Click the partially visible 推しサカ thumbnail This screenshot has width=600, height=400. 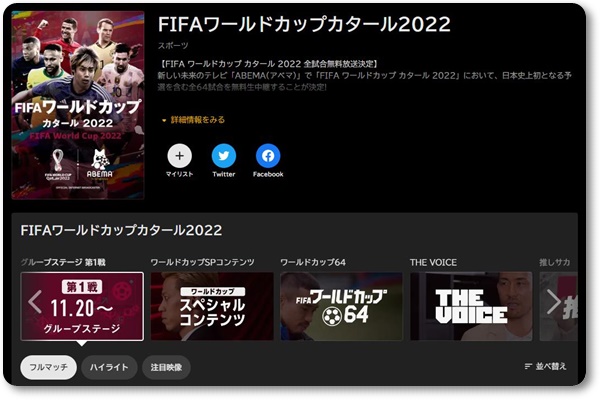tap(558, 306)
